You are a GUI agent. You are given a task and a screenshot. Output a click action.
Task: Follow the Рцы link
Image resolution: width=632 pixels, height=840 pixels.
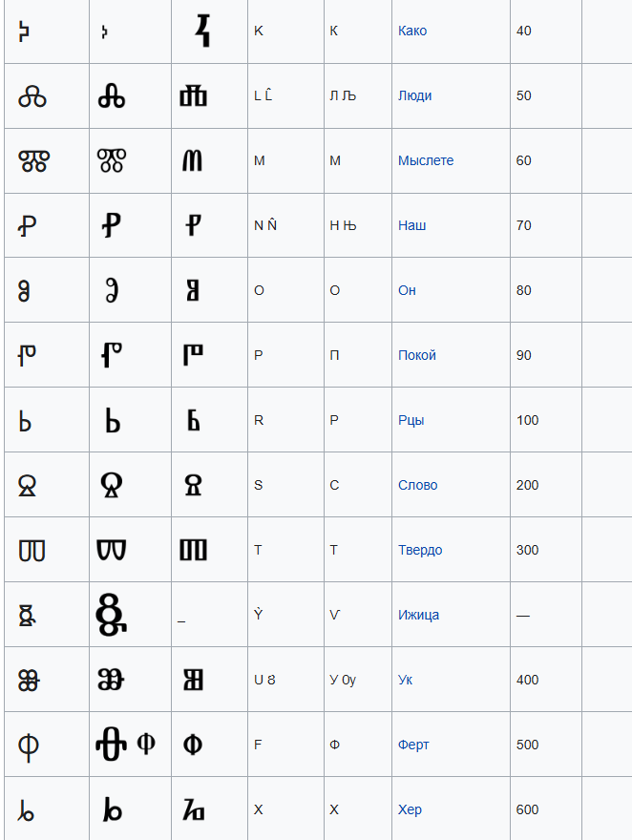pyautogui.click(x=411, y=420)
